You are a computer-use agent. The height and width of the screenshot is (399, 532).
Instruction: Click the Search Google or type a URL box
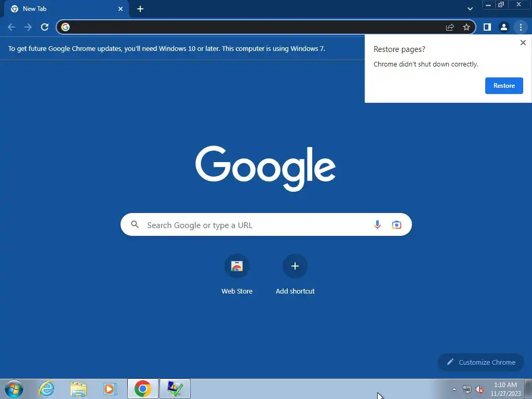266,224
